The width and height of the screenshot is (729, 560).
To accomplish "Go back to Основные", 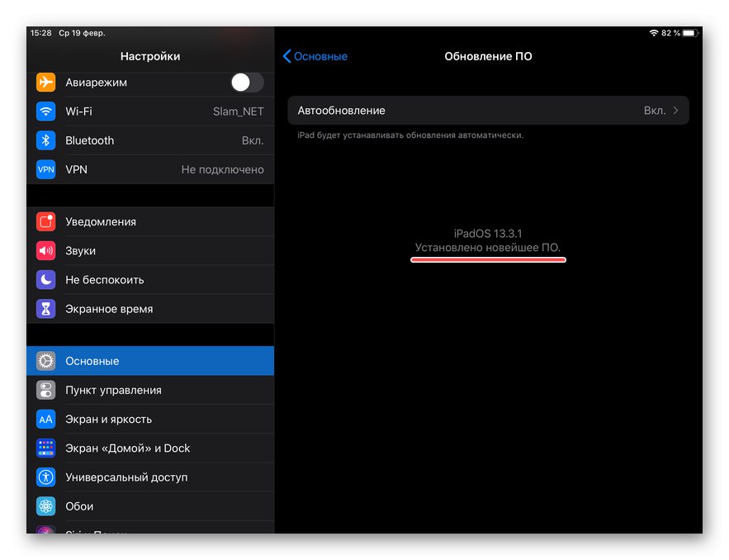I will pyautogui.click(x=315, y=56).
